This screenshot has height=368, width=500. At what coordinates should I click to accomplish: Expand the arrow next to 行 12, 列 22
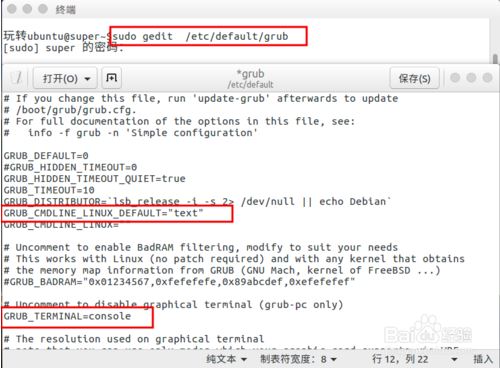click(x=454, y=359)
